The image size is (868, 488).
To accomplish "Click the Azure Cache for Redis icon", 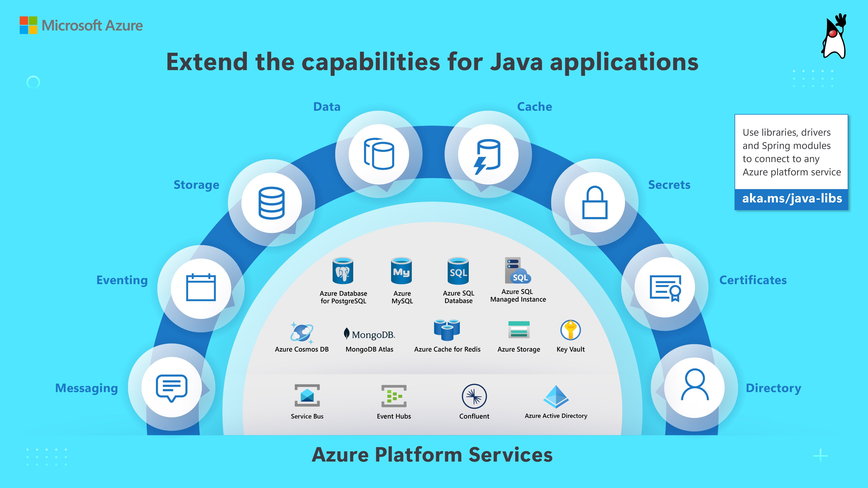I will [x=447, y=330].
